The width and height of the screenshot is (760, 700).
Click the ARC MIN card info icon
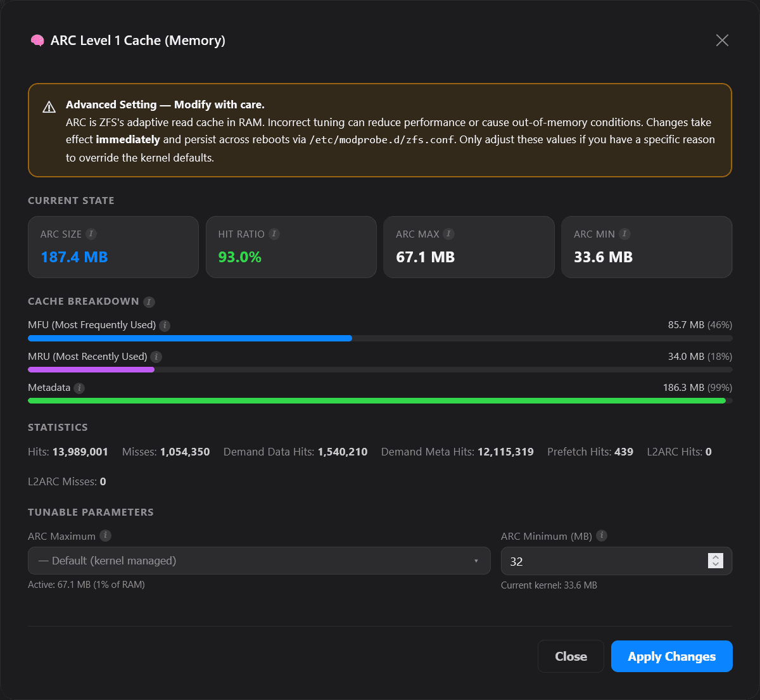[625, 234]
